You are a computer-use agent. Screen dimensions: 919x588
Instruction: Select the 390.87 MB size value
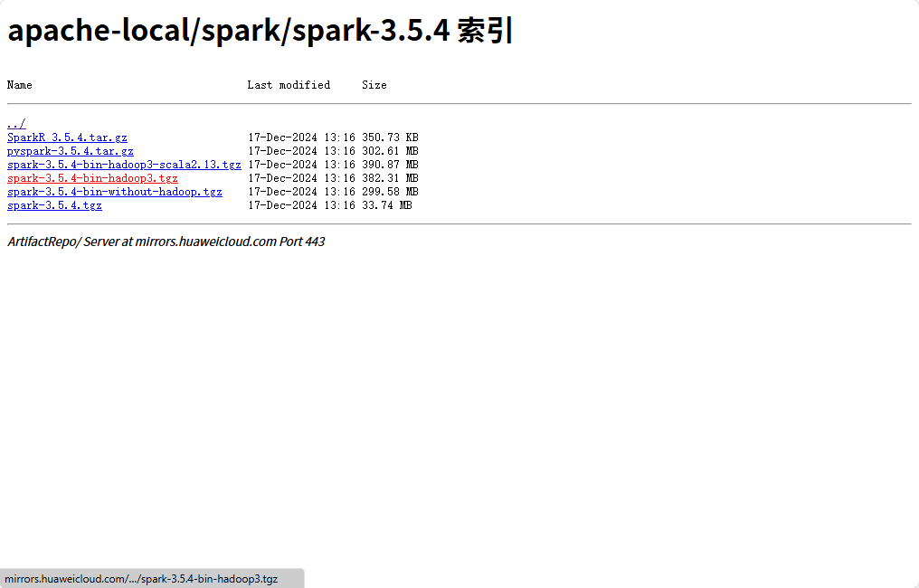[390, 164]
